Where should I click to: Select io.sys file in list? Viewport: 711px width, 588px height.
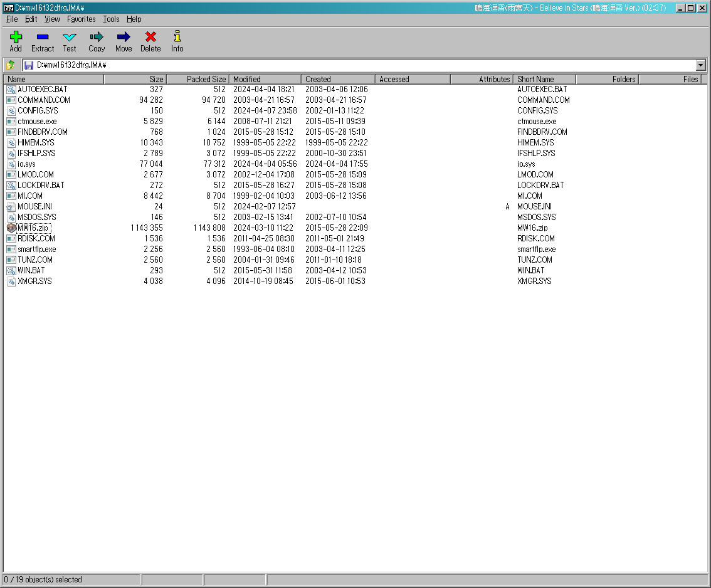[x=26, y=164]
